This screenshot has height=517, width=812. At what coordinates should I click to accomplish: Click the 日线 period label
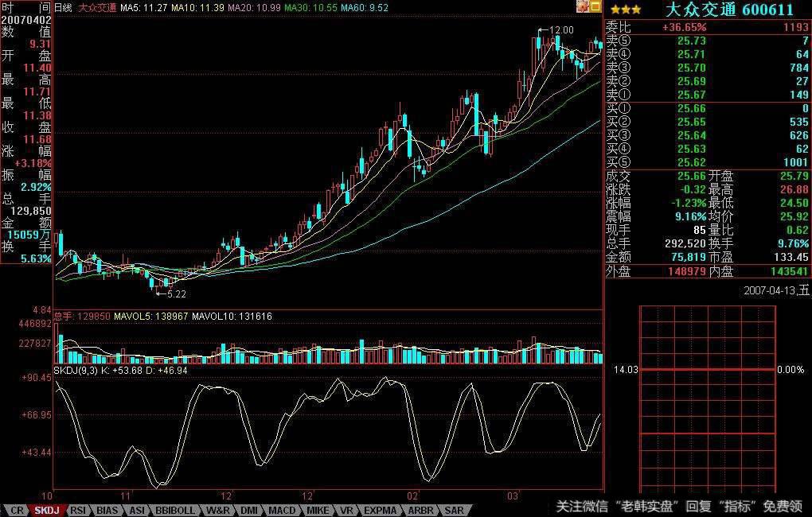63,7
